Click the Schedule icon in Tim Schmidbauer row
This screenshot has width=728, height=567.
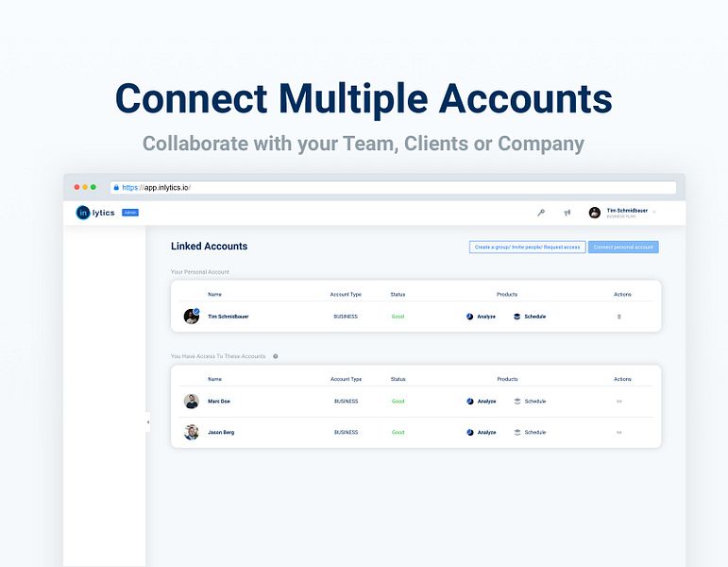click(x=516, y=317)
